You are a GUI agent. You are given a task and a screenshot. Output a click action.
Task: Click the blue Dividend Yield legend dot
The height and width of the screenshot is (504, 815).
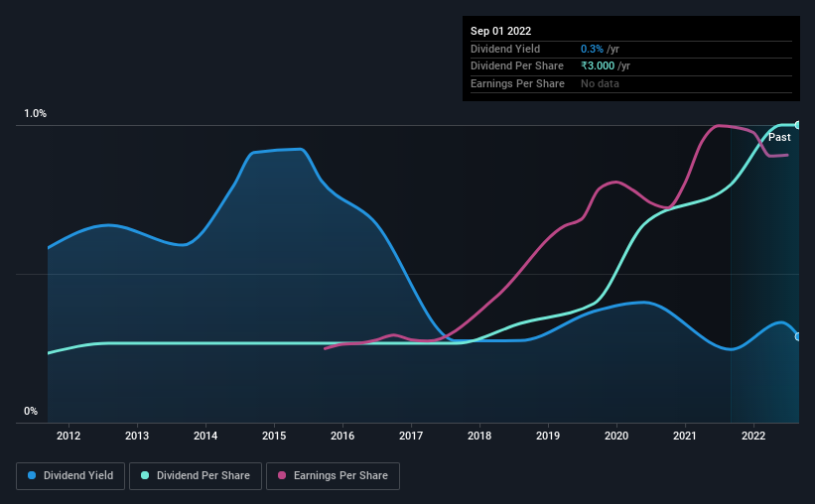32,475
